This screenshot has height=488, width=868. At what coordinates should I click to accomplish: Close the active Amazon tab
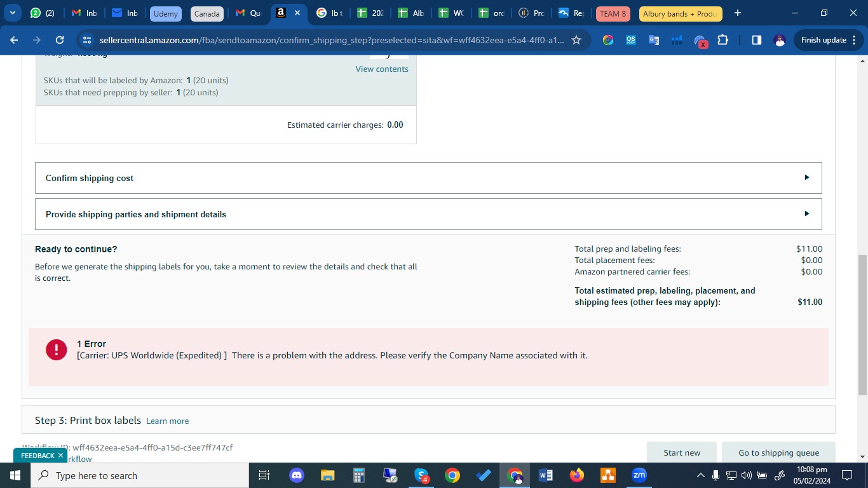click(x=297, y=13)
